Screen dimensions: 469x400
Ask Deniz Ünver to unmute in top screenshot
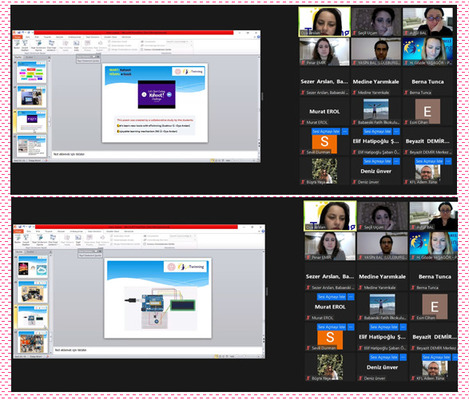377,161
